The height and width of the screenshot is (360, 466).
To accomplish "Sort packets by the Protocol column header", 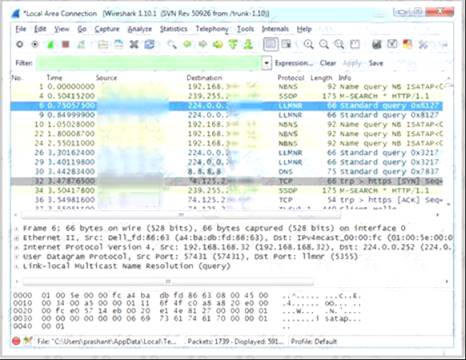I will click(x=291, y=78).
